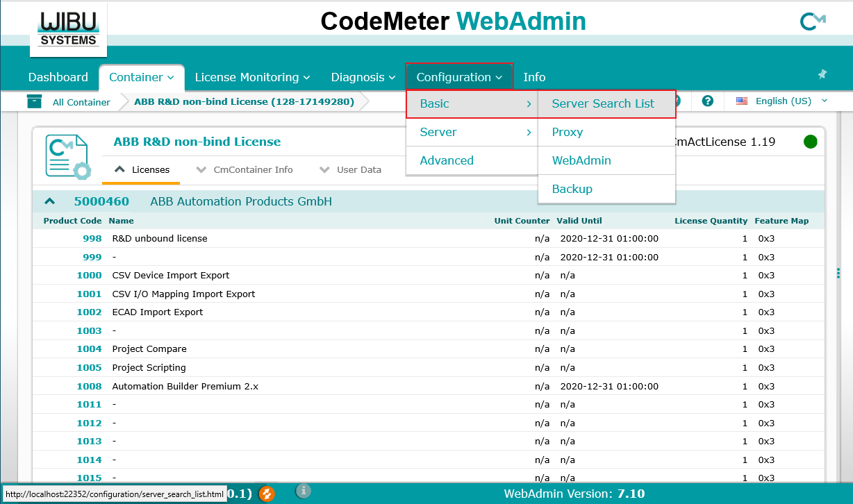
Task: Go to the Dashboard tab
Action: pyautogui.click(x=58, y=77)
